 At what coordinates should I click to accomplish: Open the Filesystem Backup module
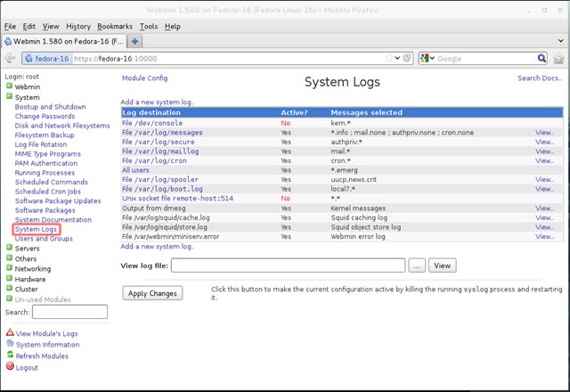(45, 135)
